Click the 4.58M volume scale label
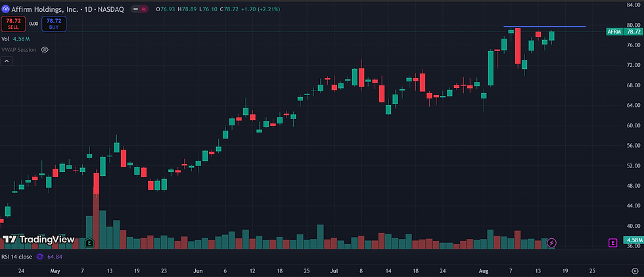This screenshot has width=644, height=277. (x=632, y=240)
